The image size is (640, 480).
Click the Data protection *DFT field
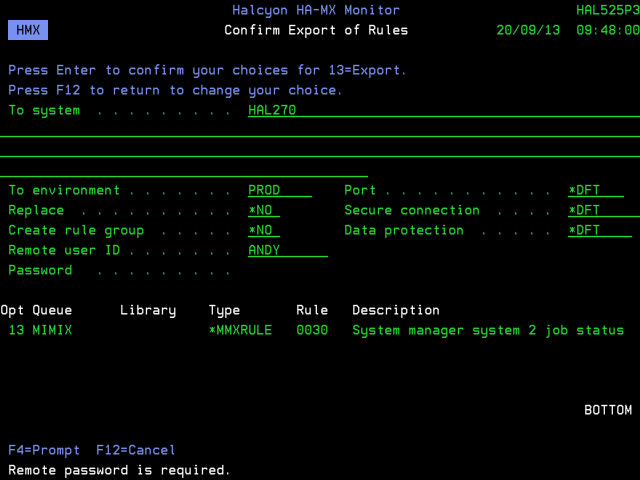pyautogui.click(x=600, y=230)
